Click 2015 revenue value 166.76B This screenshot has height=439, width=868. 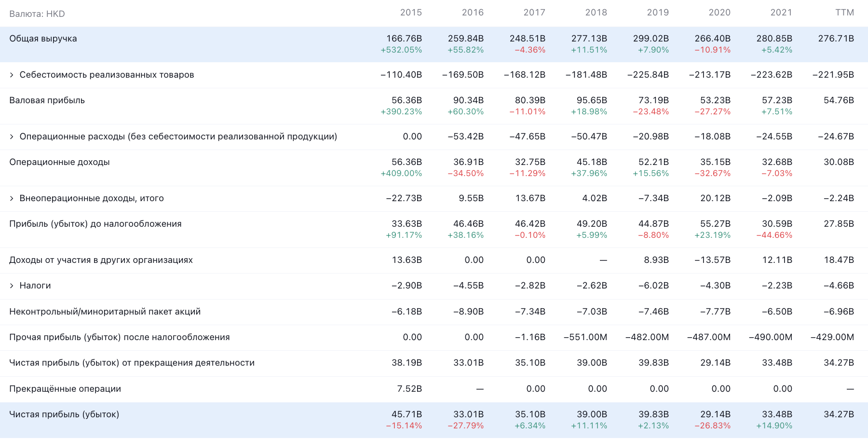pyautogui.click(x=404, y=39)
